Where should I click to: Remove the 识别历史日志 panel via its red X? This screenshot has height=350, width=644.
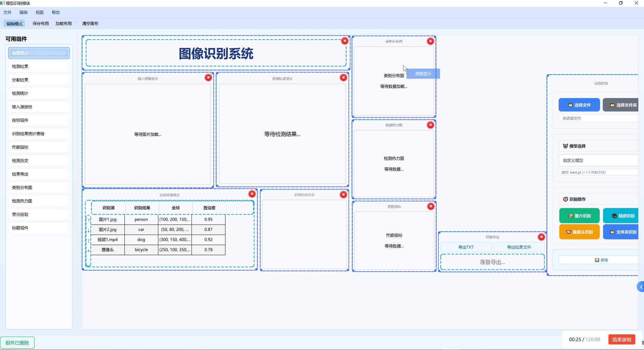click(x=343, y=194)
